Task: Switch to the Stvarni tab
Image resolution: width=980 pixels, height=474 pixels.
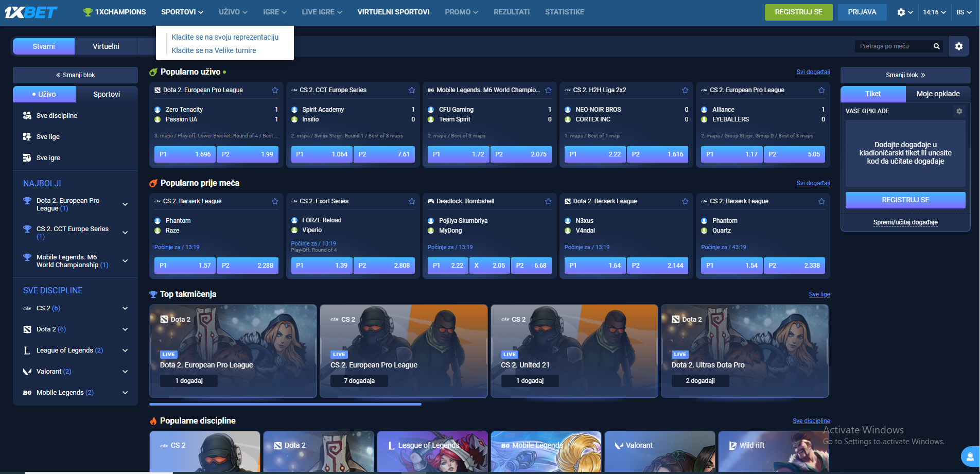Action: (x=44, y=46)
